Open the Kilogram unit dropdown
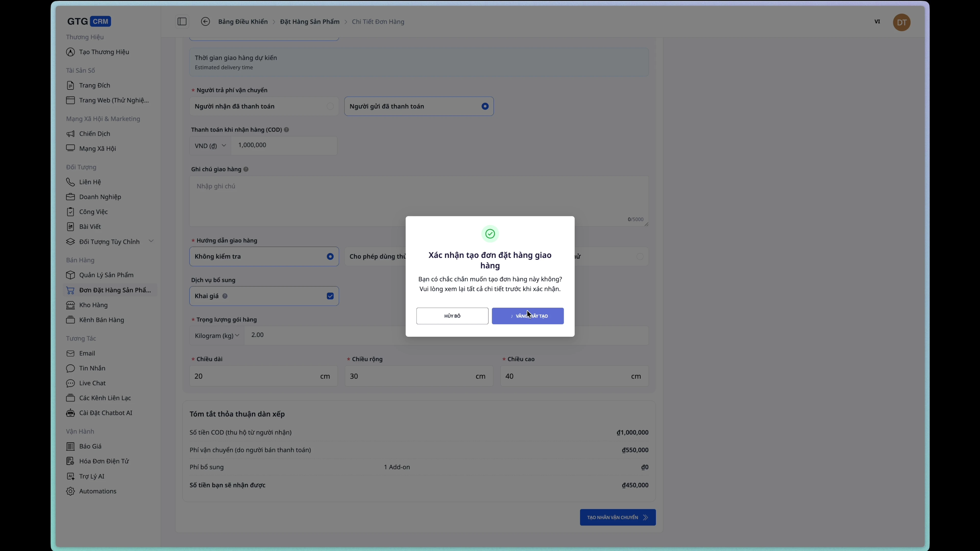The height and width of the screenshot is (551, 980). (216, 335)
